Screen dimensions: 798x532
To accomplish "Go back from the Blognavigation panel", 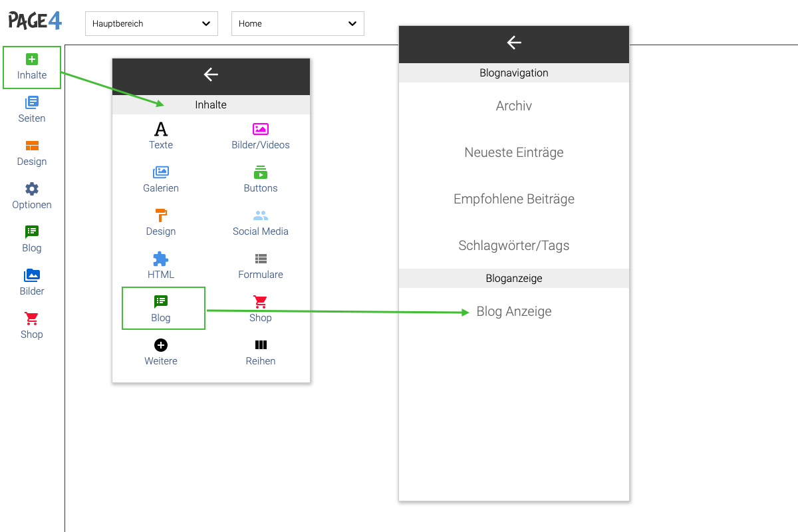I will click(514, 43).
